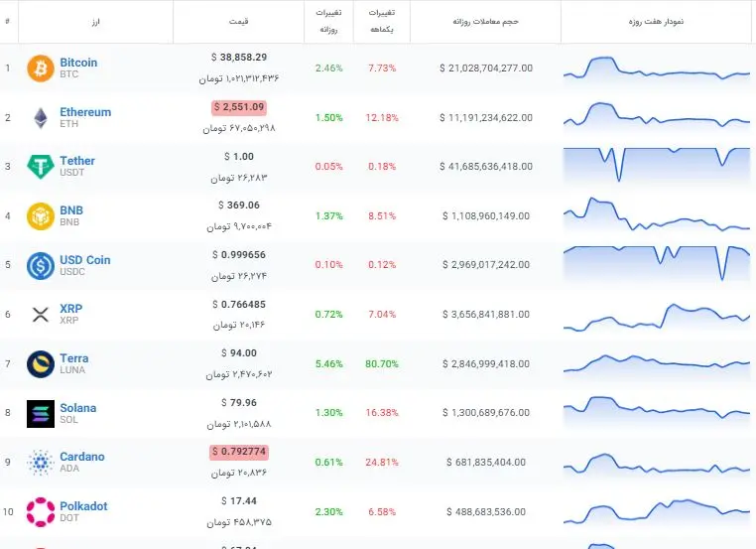756x549 pixels.
Task: Sort by daily volume حجم معاملات روزانه header
Action: [485, 21]
